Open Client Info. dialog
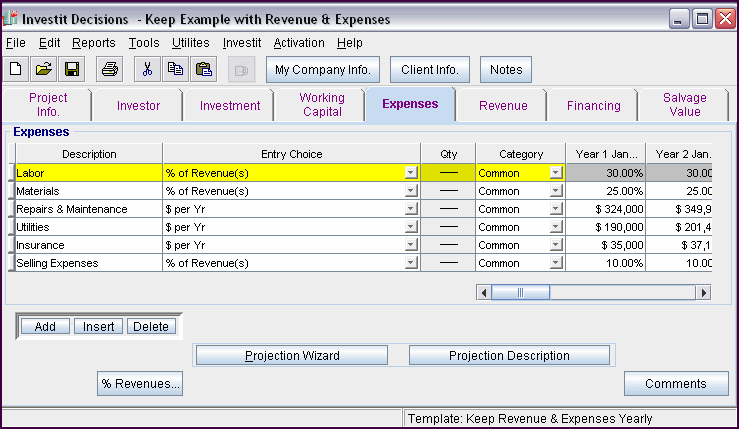The height and width of the screenshot is (429, 739). pos(430,70)
